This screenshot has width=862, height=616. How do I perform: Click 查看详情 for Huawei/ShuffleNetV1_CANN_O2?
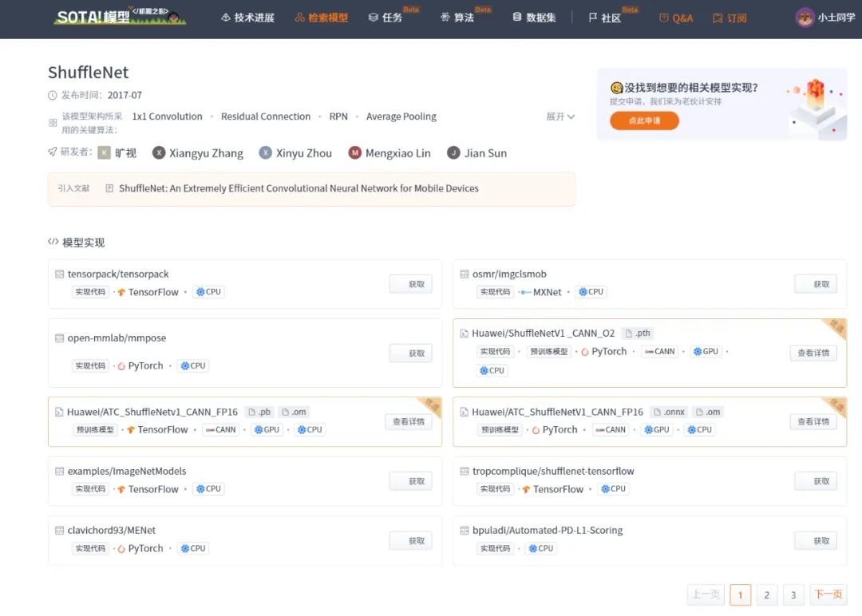pos(813,353)
